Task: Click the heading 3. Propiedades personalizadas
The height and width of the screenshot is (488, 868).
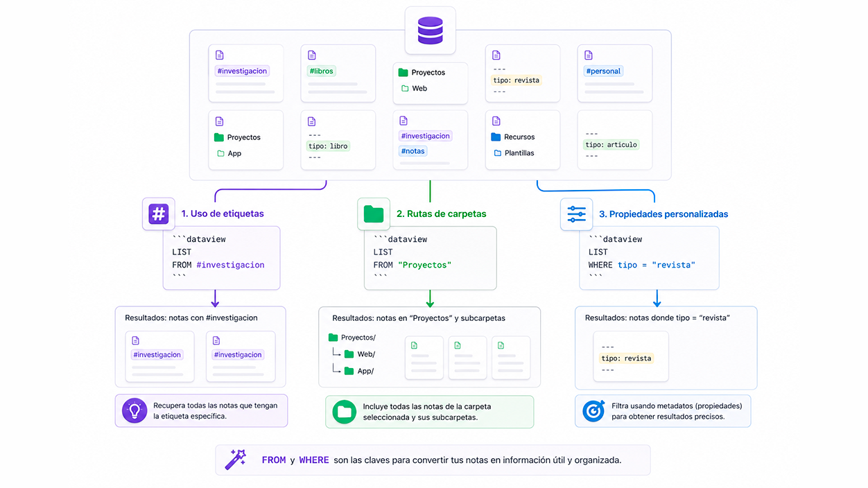Action: (x=663, y=214)
